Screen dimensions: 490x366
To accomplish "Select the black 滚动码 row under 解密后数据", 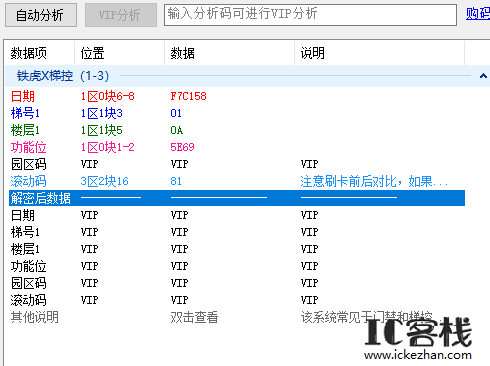I will tap(237, 300).
